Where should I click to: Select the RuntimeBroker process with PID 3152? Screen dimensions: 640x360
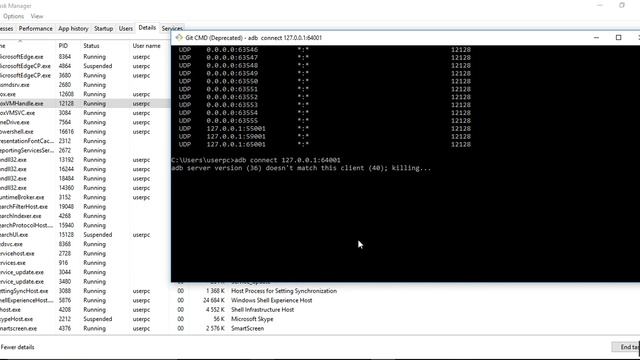click(x=84, y=198)
